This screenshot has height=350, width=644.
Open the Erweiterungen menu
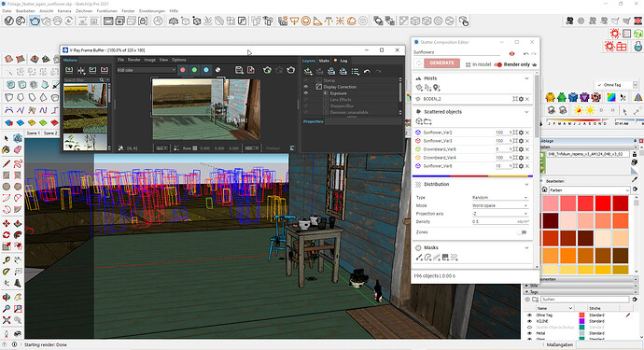(x=151, y=11)
